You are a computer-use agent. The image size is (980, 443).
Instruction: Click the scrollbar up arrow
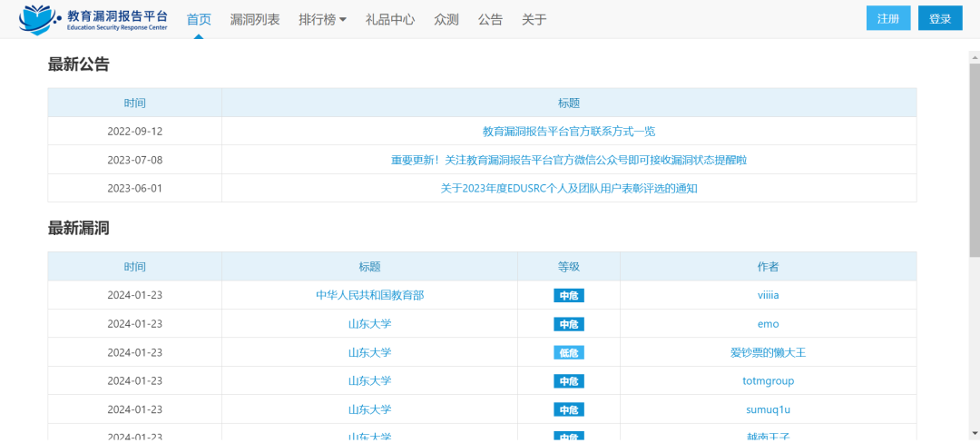(975, 56)
